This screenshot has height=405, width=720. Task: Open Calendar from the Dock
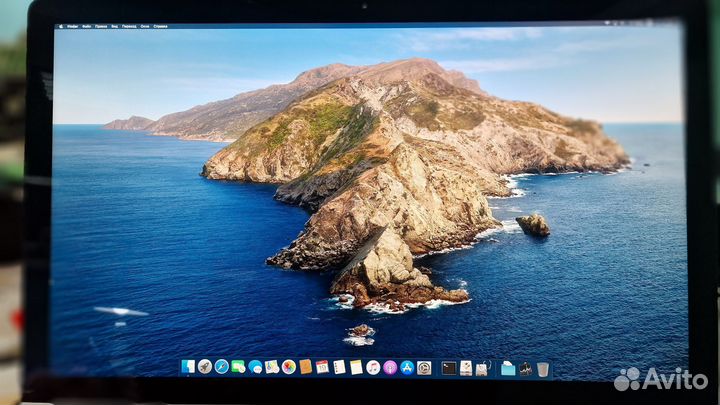point(322,366)
